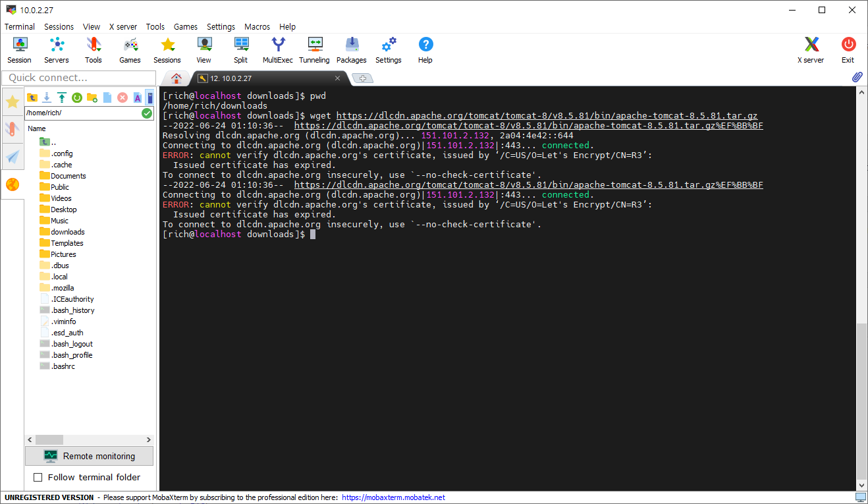
Task: Open the sidebar Sessions star tab
Action: (13, 102)
